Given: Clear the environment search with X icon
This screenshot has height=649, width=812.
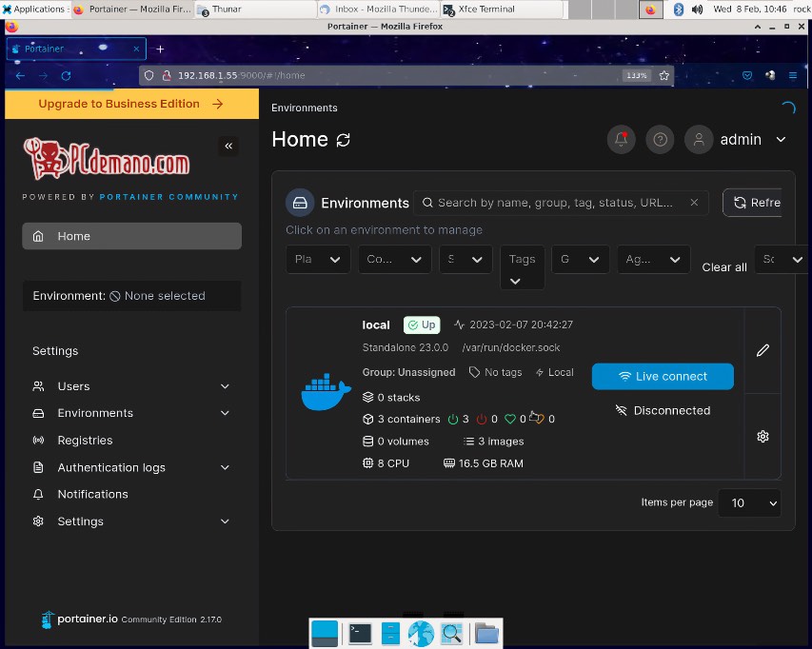Looking at the screenshot, I should click(694, 203).
